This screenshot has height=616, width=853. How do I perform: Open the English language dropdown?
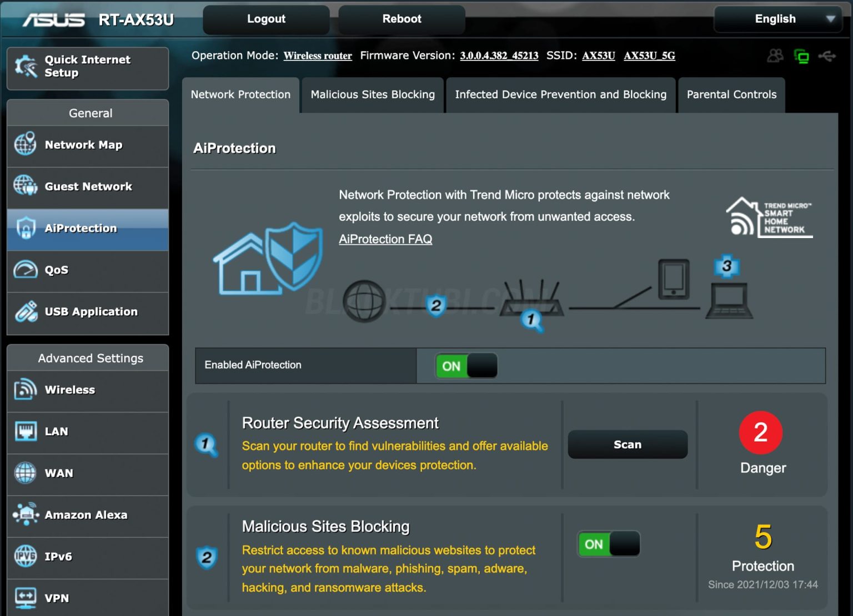pos(777,18)
